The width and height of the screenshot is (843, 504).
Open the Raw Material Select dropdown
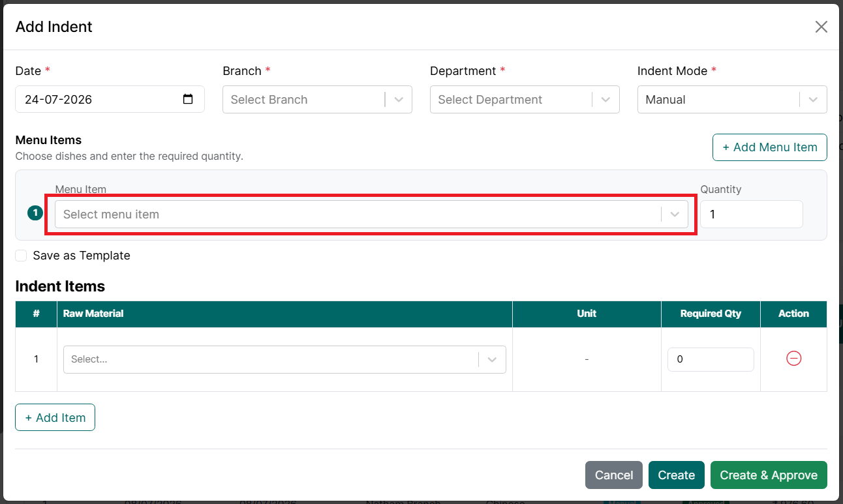pos(284,359)
